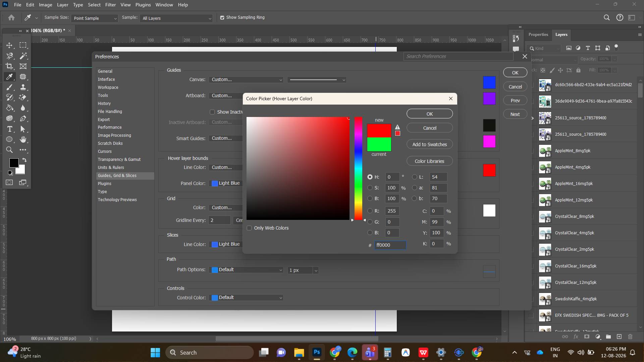
Task: Select the Horizontal Type tool
Action: point(9,129)
